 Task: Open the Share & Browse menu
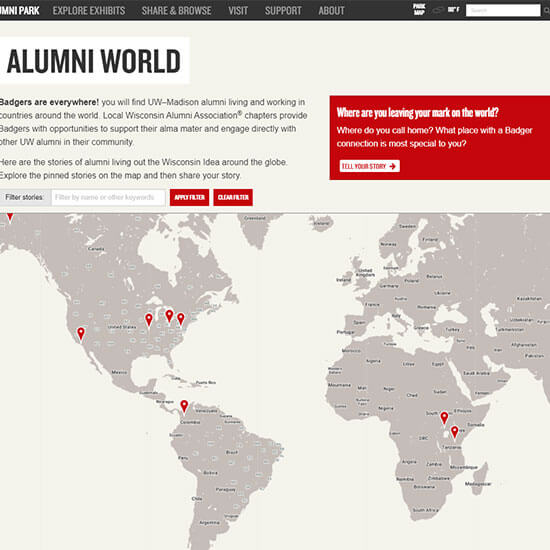tap(176, 11)
